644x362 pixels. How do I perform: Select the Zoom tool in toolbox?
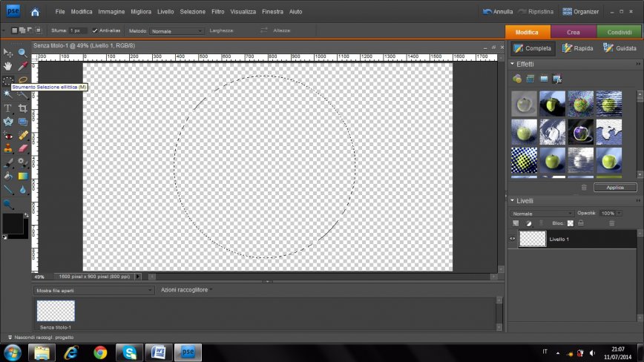[23, 53]
